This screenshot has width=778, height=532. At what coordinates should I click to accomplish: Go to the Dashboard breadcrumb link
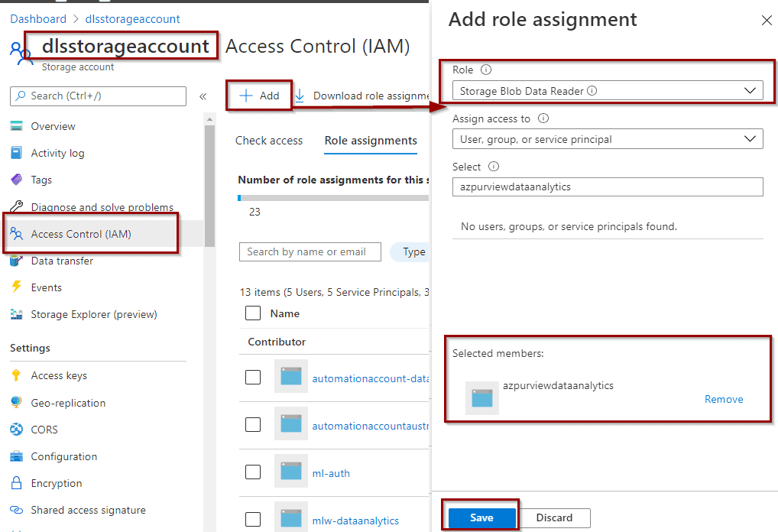[38, 19]
